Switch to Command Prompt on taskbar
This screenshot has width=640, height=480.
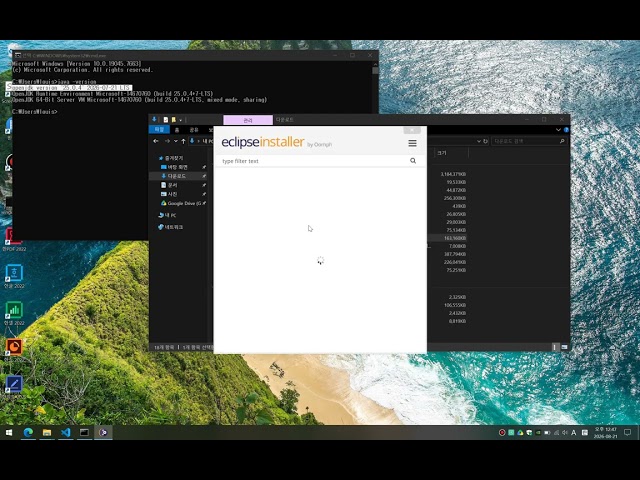84,432
